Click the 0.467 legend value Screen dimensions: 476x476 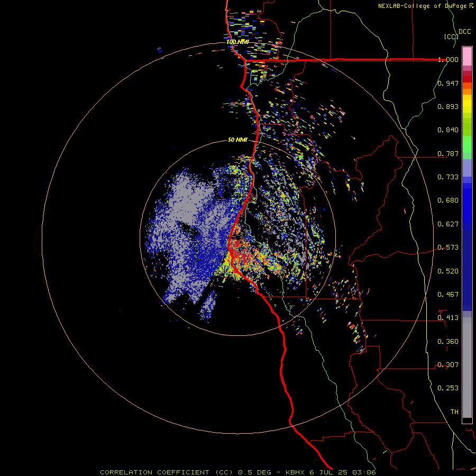(448, 295)
